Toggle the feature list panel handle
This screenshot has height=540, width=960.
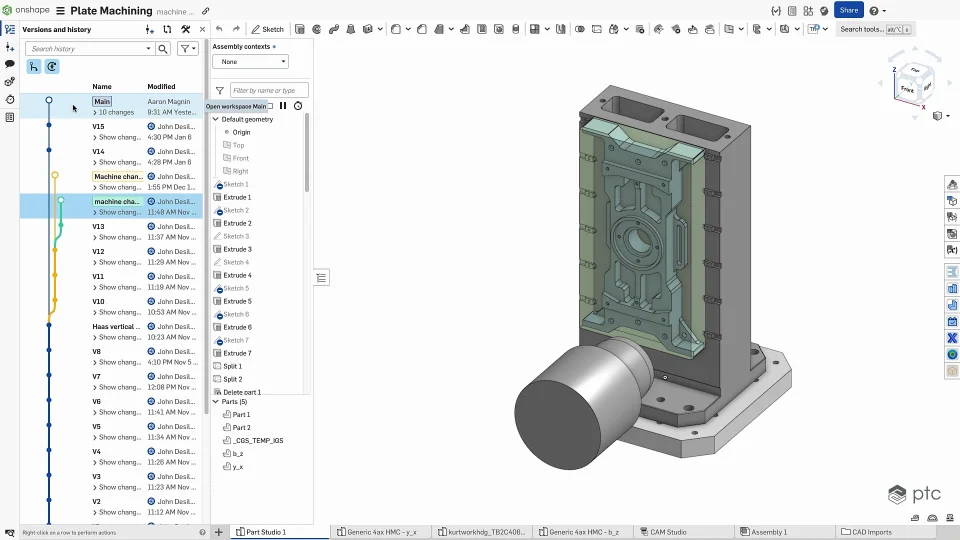(322, 278)
